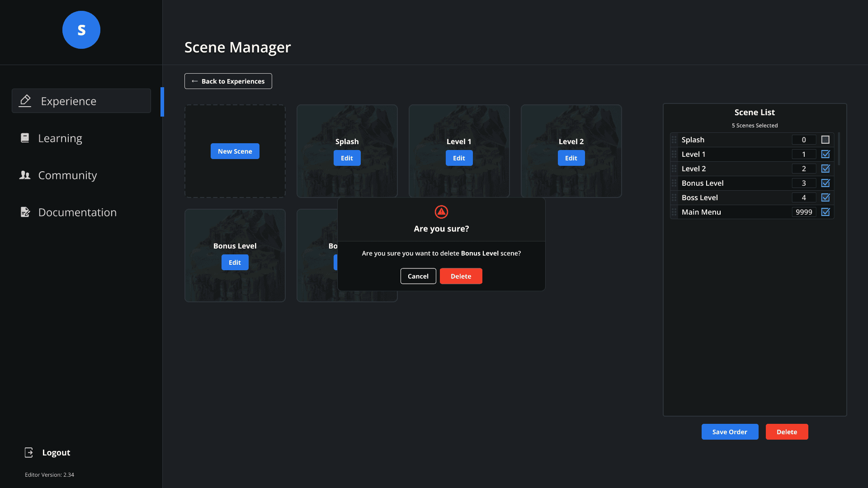Screen dimensions: 868x488
Task: Click the drag handle next to Main Menu
Action: [x=674, y=212]
